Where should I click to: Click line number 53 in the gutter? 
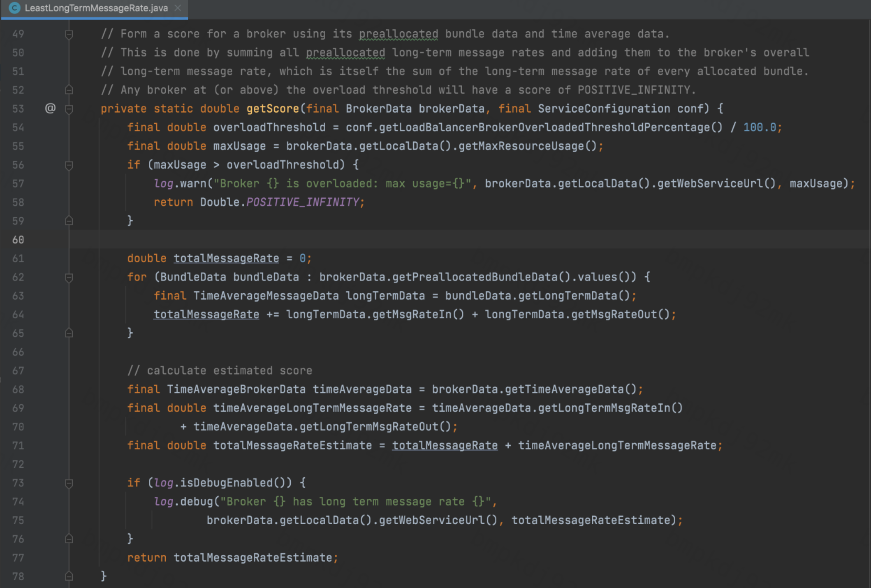click(18, 109)
